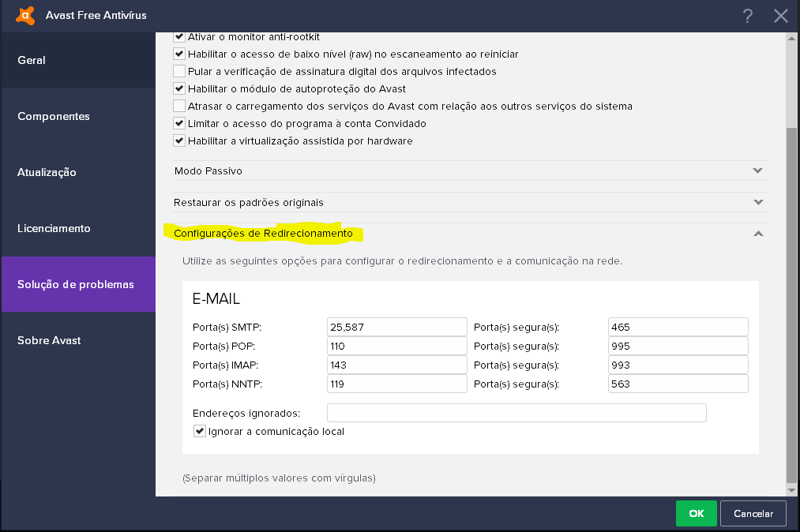Uncheck Ignorar a comunicação local
800x532 pixels.
[200, 432]
